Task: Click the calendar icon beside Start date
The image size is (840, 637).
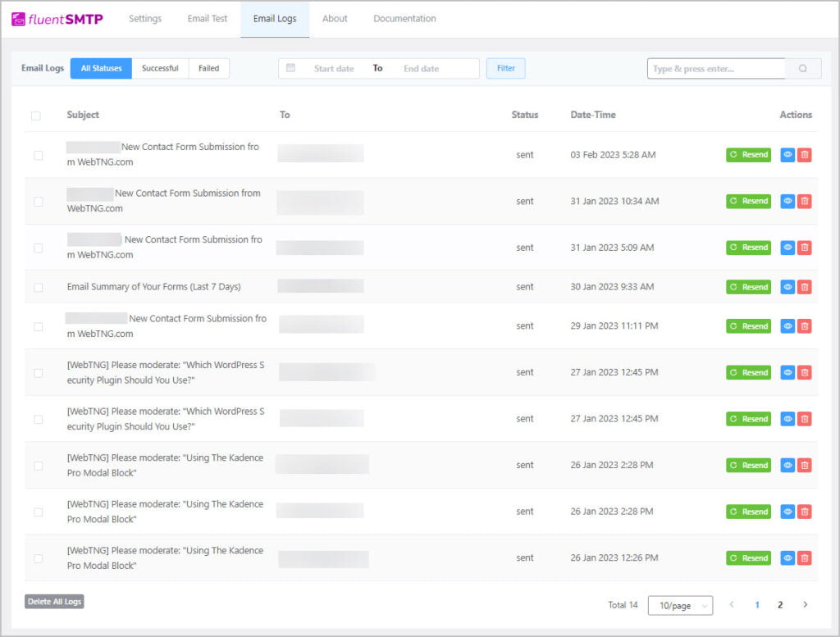Action: (x=291, y=68)
